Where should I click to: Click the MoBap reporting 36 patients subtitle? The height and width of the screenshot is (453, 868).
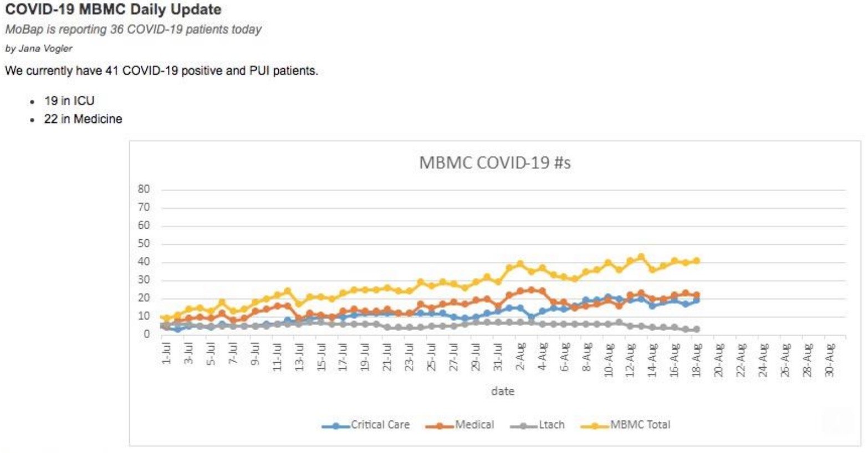coord(133,29)
